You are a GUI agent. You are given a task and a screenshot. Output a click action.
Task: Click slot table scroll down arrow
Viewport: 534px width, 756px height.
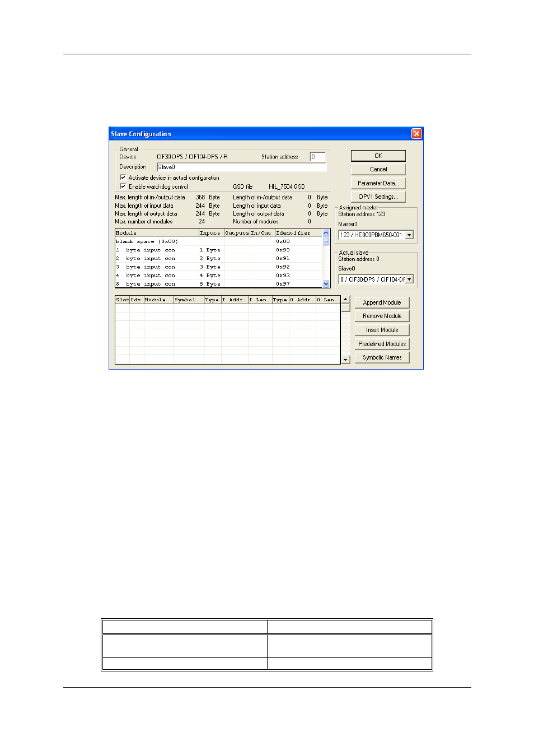tap(345, 360)
